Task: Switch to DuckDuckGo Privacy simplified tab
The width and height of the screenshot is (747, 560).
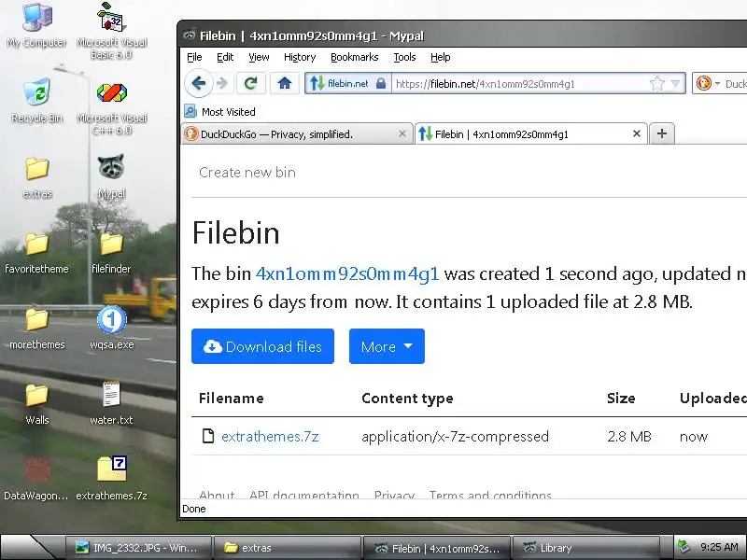Action: click(x=297, y=133)
